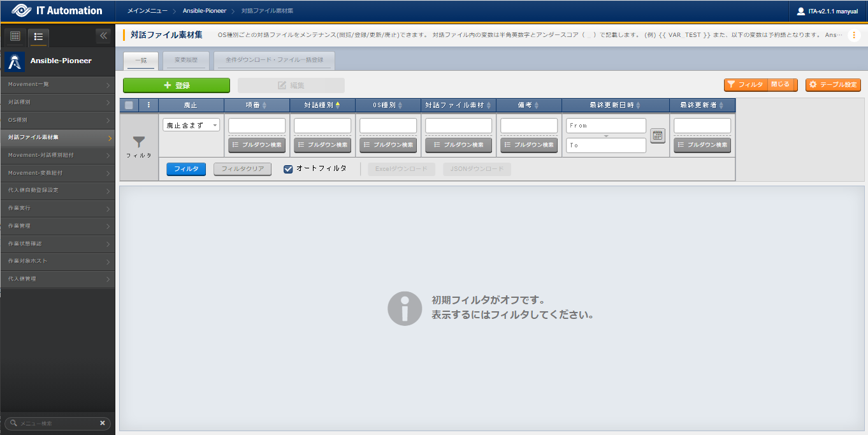This screenshot has height=435, width=868.
Task: Open the 全件ダウンロード・ファイル一括登録 tab
Action: [274, 60]
